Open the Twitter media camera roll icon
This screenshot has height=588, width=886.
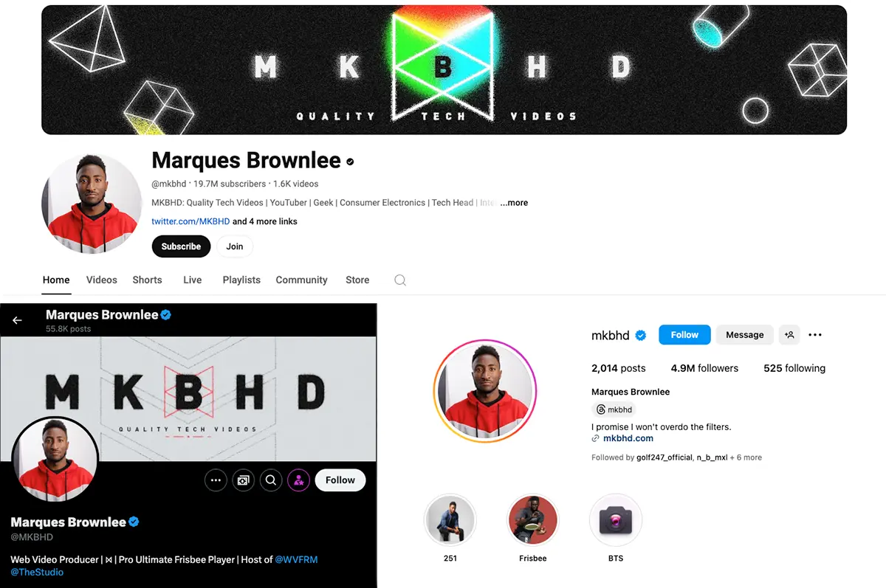click(x=243, y=480)
